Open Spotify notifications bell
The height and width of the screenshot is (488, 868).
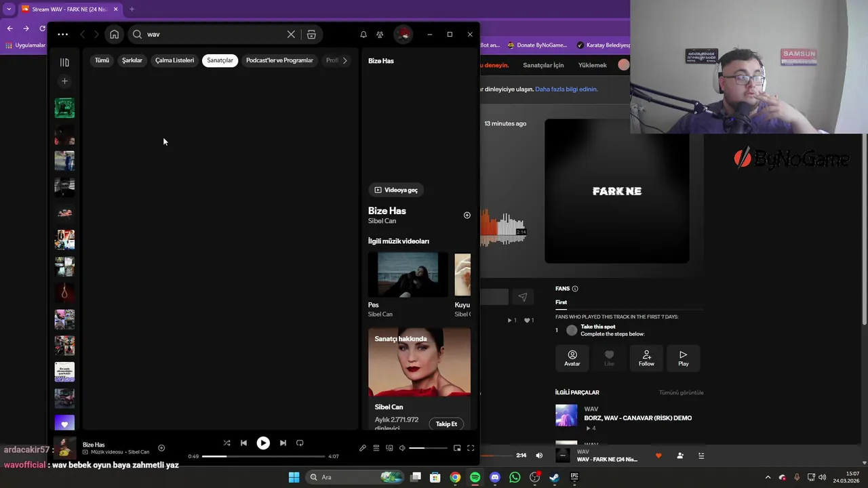[363, 35]
